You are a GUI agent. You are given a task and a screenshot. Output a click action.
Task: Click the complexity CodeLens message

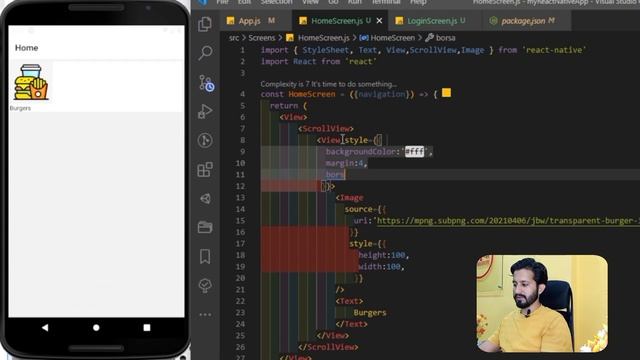[x=328, y=84]
